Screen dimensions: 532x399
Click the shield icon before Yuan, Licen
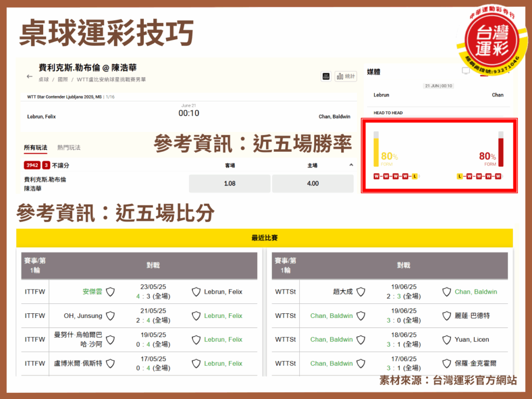[x=447, y=340]
